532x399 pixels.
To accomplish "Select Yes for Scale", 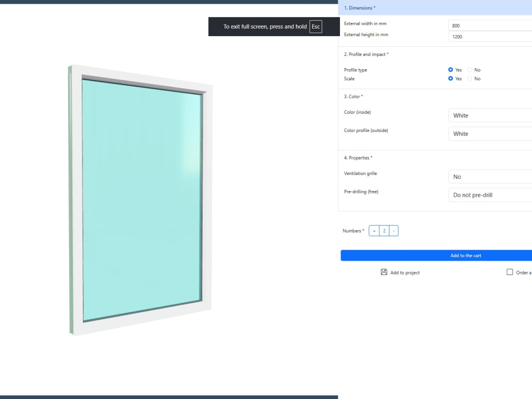I will (451, 78).
